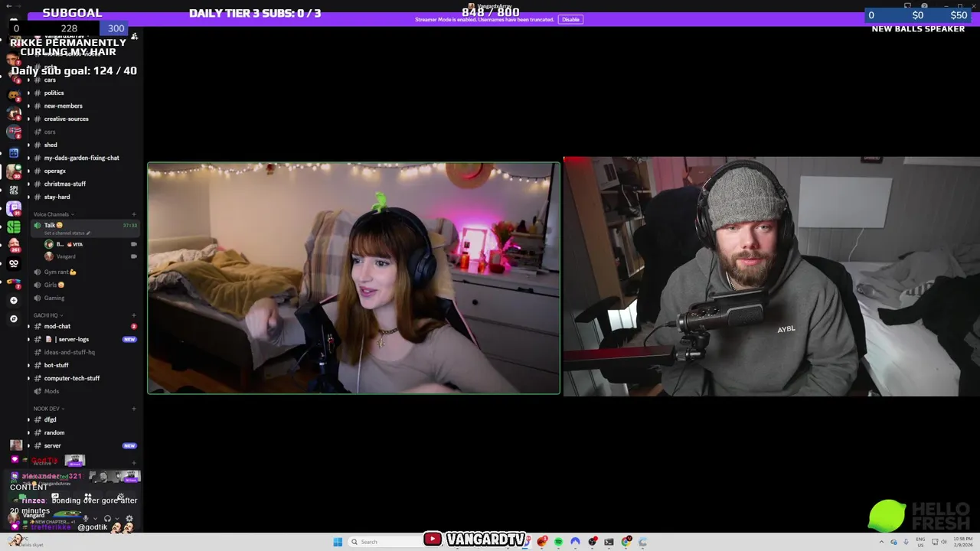Open the Windows Start menu

pyautogui.click(x=338, y=542)
